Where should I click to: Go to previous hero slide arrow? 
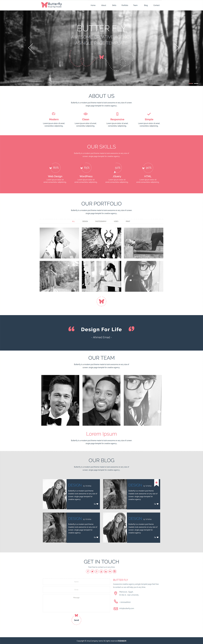point(31,47)
